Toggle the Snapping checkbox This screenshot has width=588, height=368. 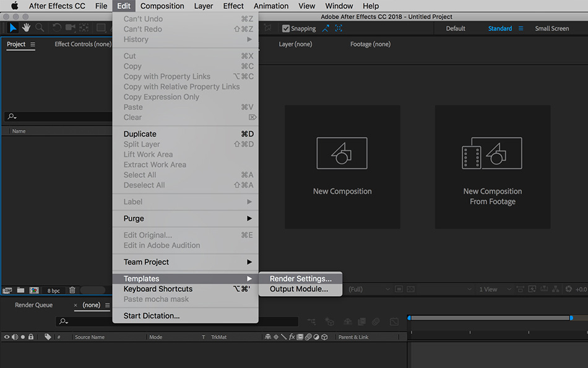[285, 28]
